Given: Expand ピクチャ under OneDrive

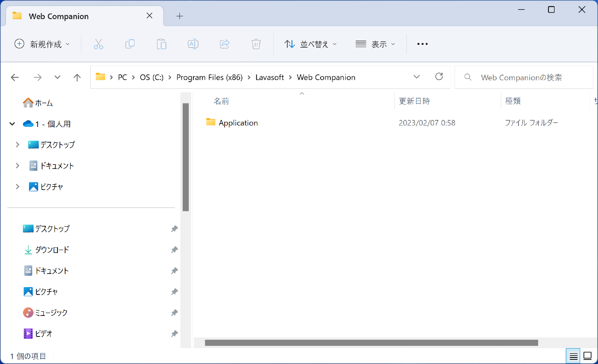Looking at the screenshot, I should pos(17,187).
